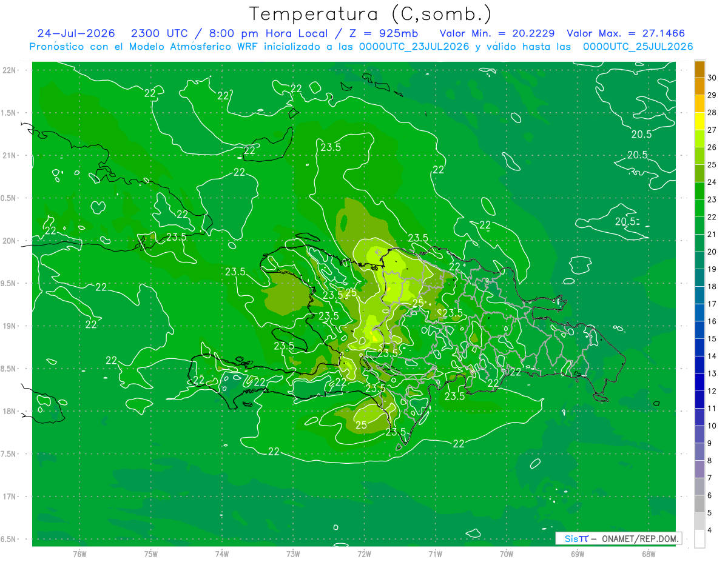Click the valid-until stamp "0000UTC_25JUL2026"
Image resolution: width=728 pixels, height=562 pixels.
coord(638,47)
